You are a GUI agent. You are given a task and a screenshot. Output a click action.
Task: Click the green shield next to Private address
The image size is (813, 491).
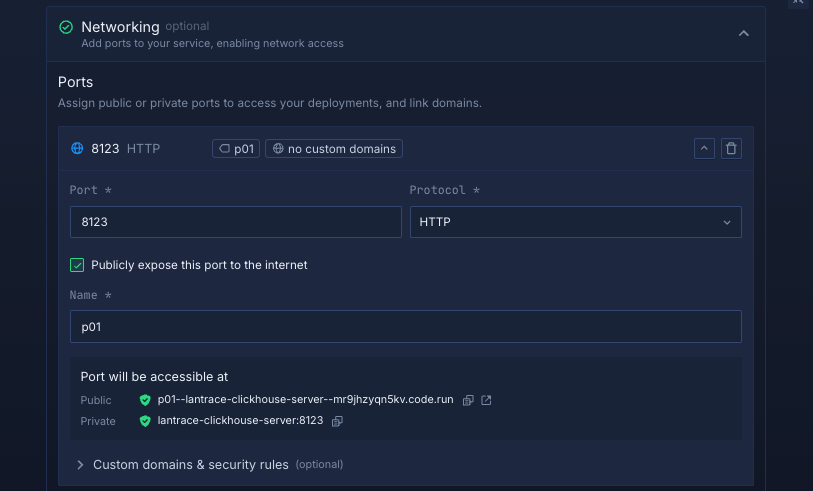click(x=145, y=421)
